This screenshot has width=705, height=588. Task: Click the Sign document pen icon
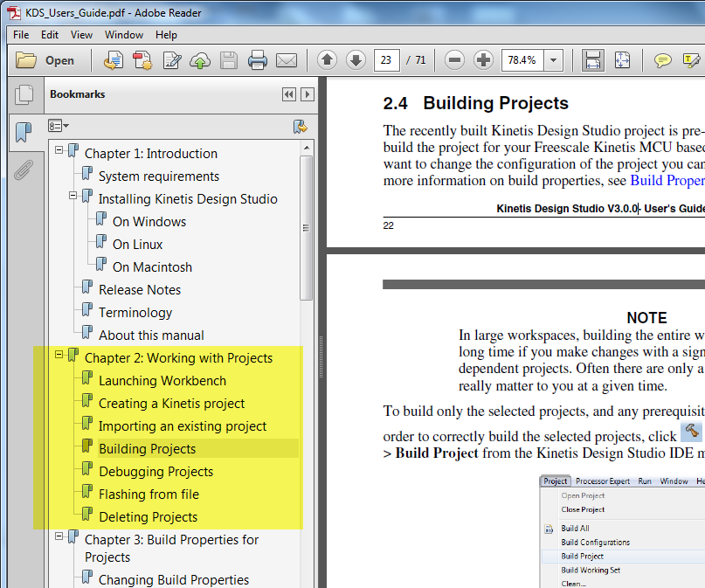[x=172, y=60]
